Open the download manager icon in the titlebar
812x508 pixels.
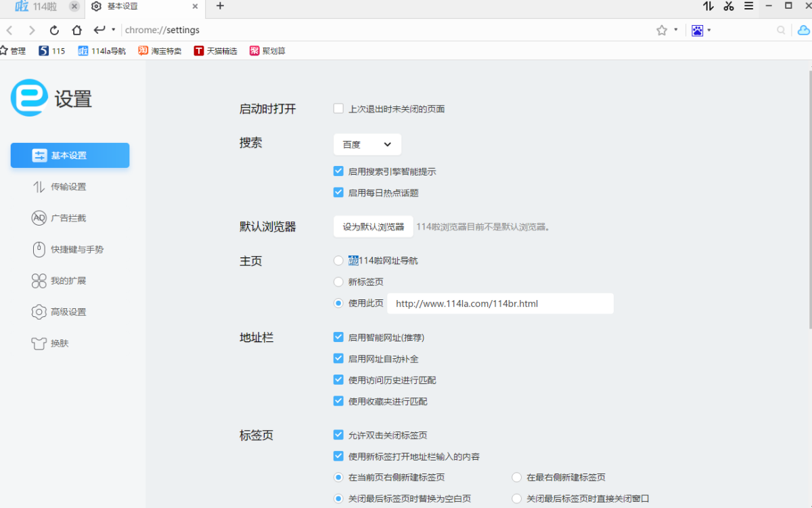tap(708, 7)
